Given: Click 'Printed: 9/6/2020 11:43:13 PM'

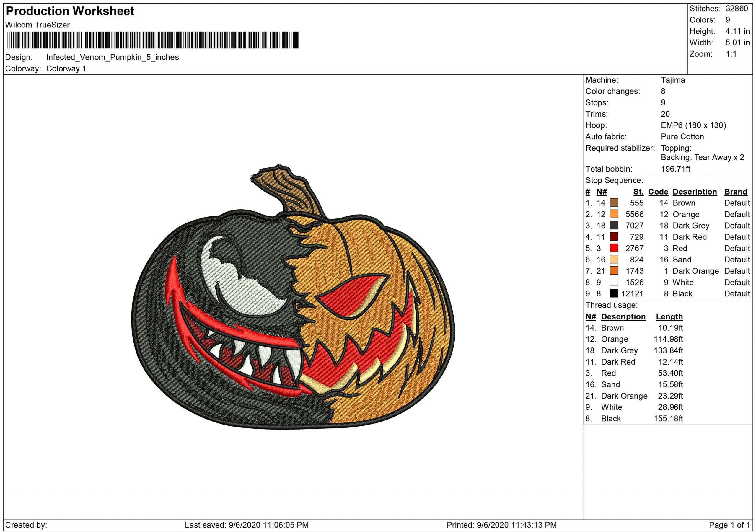Looking at the screenshot, I should point(501,525).
